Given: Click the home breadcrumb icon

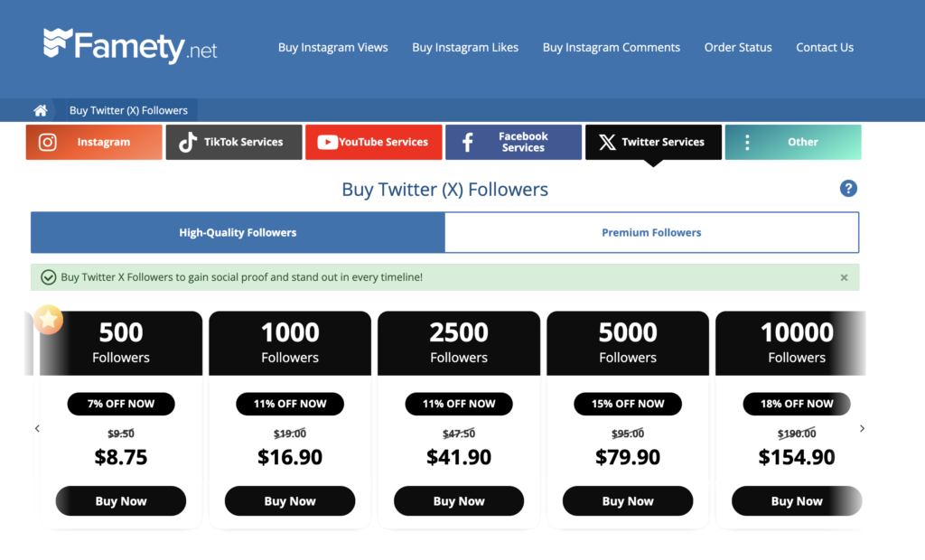Looking at the screenshot, I should pyautogui.click(x=40, y=109).
